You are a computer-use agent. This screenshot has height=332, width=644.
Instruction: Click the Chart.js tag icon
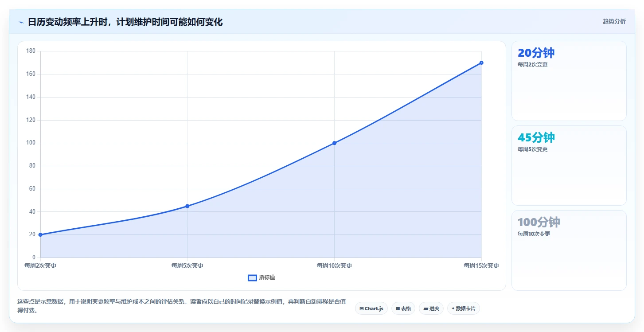coord(362,309)
